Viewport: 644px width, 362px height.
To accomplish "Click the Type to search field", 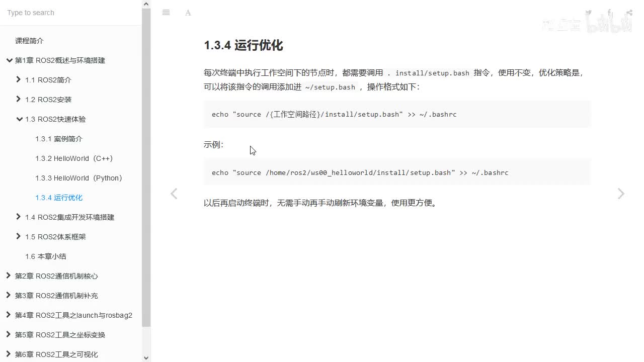I will pos(71,13).
